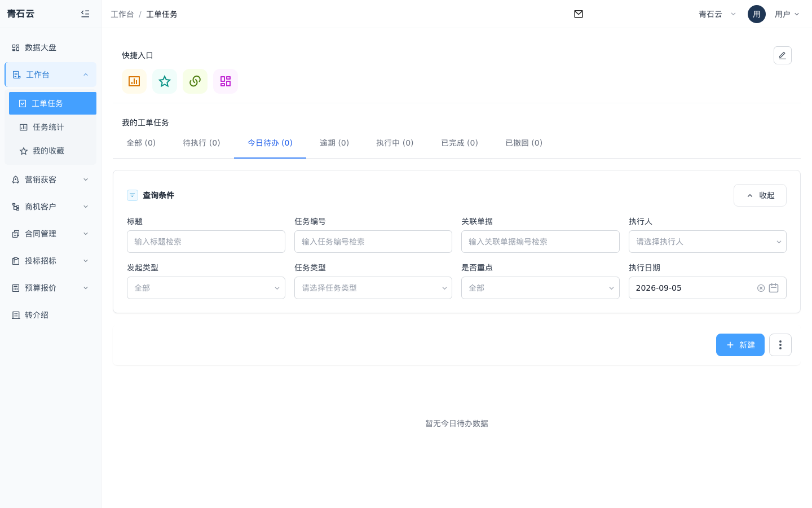
Task: Click the date field showing 2026-09-05
Action: 707,288
